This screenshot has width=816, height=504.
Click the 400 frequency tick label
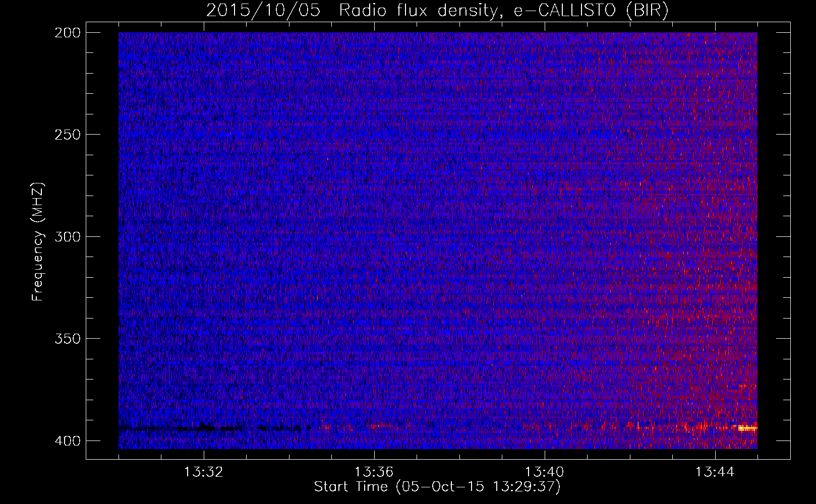pyautogui.click(x=67, y=441)
